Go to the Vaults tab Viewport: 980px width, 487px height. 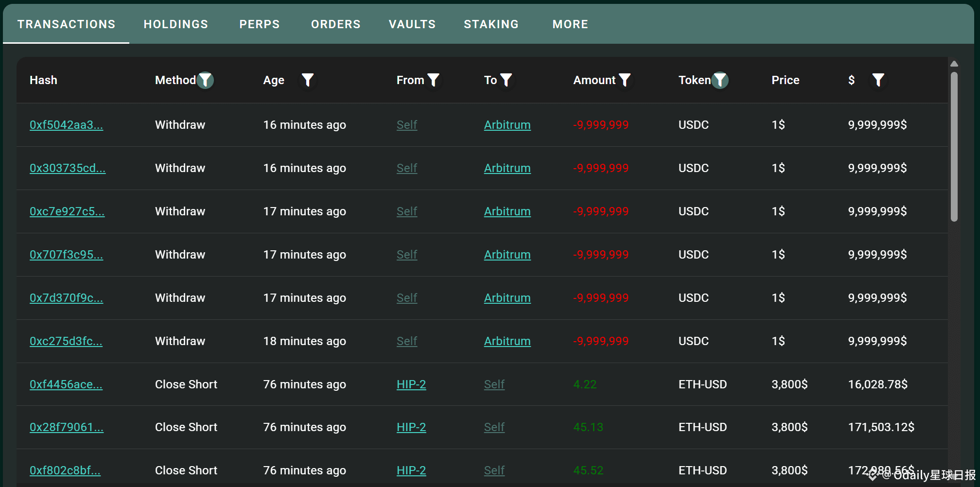(412, 24)
